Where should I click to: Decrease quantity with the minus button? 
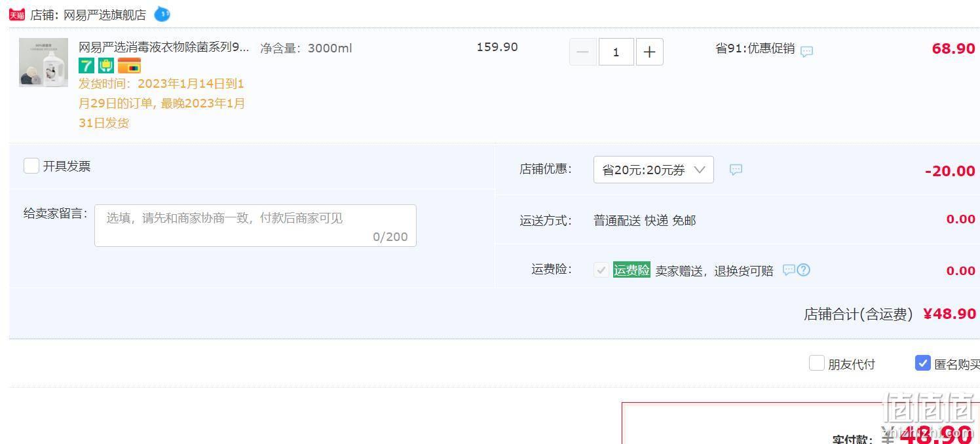click(583, 52)
